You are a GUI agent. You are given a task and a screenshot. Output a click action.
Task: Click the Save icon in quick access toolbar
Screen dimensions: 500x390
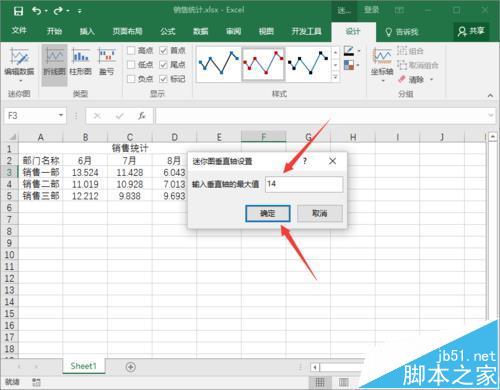18,11
